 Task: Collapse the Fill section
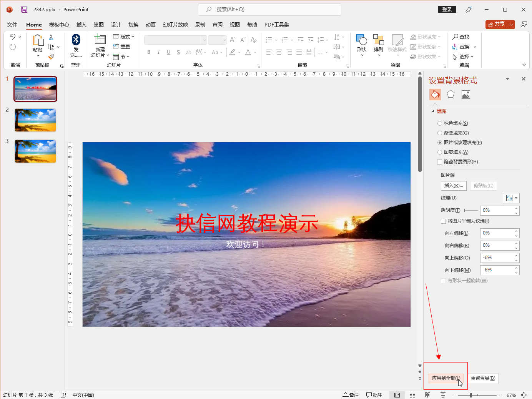pyautogui.click(x=433, y=111)
